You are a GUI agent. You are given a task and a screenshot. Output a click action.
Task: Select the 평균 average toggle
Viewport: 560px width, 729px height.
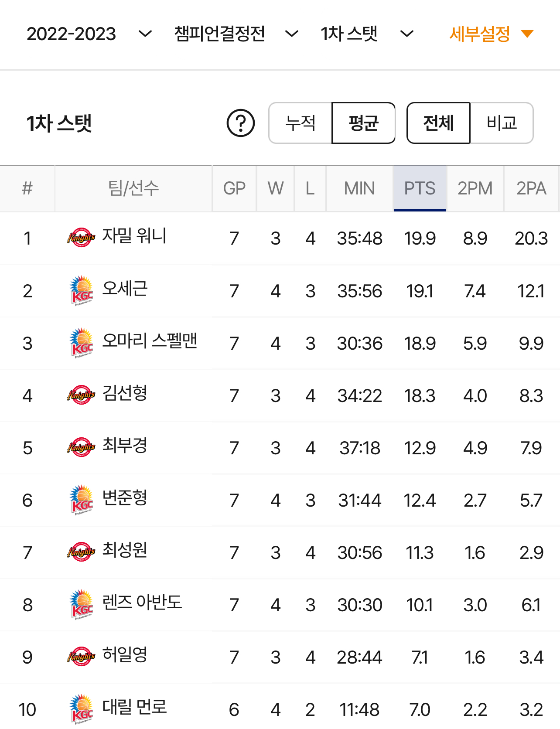pos(363,123)
